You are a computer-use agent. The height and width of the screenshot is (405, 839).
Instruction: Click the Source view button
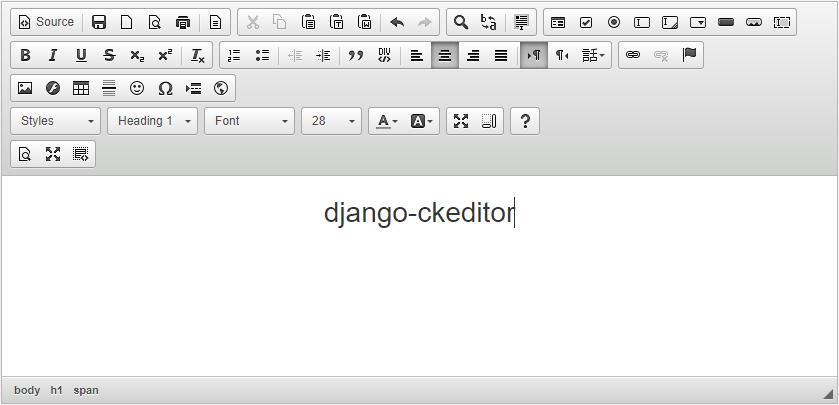click(46, 22)
